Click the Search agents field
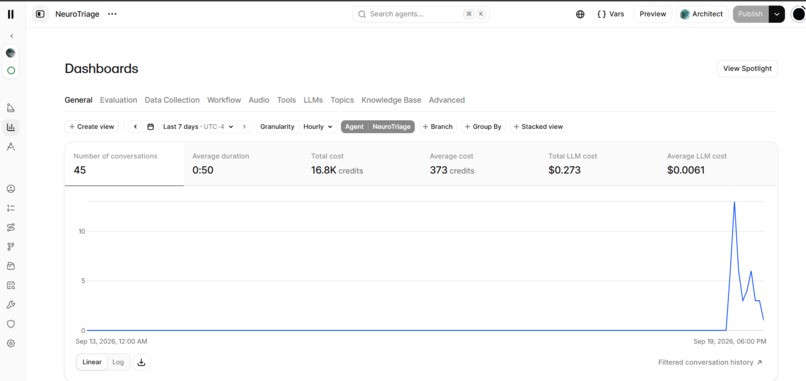The image size is (806, 381). [421, 14]
